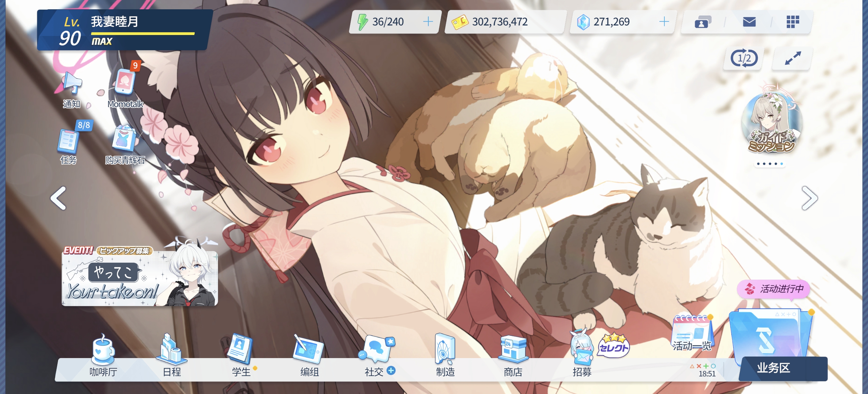Tap the green AP lightning bolt icon
The image size is (868, 394).
pos(362,22)
